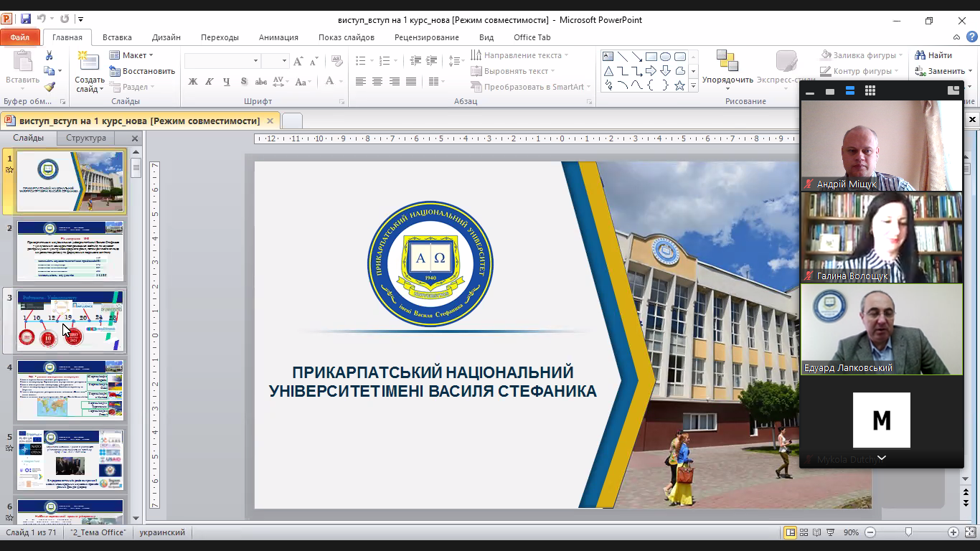Click the Восстановить slide reset button
Screen dimensions: 980x551
coord(142,71)
